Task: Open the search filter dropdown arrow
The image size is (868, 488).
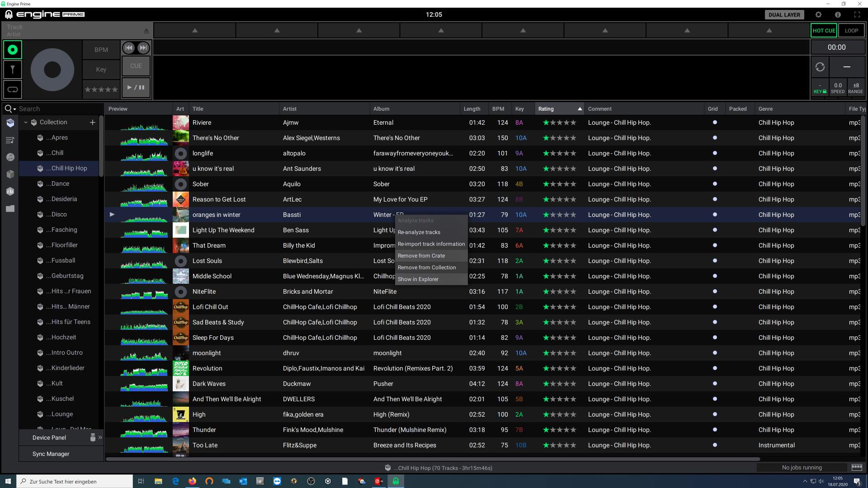Action: point(14,109)
